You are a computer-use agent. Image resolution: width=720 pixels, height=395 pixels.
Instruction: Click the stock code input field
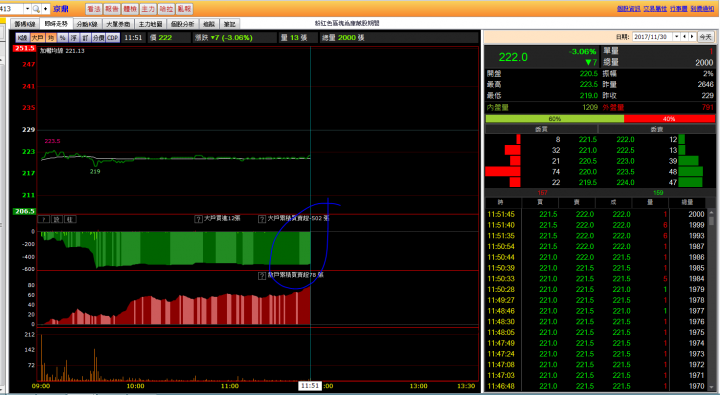(x=11, y=9)
